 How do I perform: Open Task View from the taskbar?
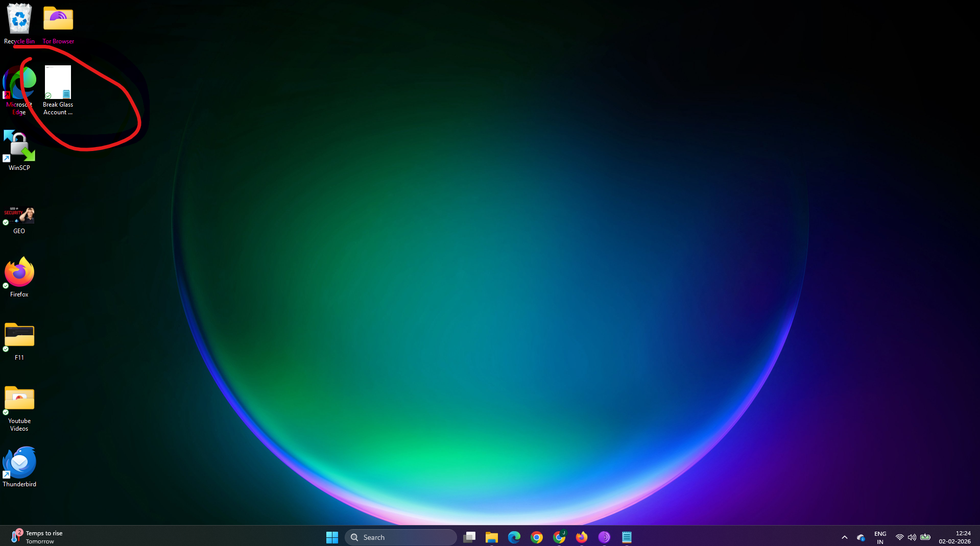[x=469, y=537]
